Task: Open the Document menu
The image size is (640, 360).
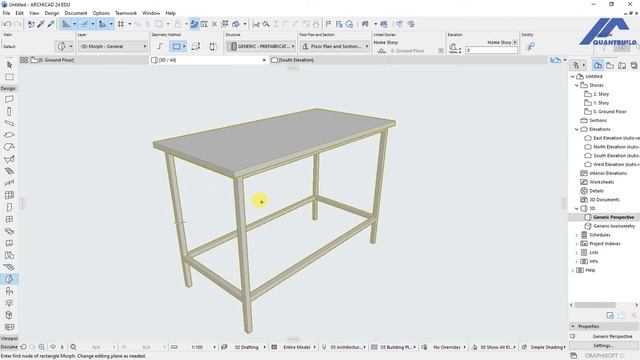Action: pyautogui.click(x=76, y=13)
